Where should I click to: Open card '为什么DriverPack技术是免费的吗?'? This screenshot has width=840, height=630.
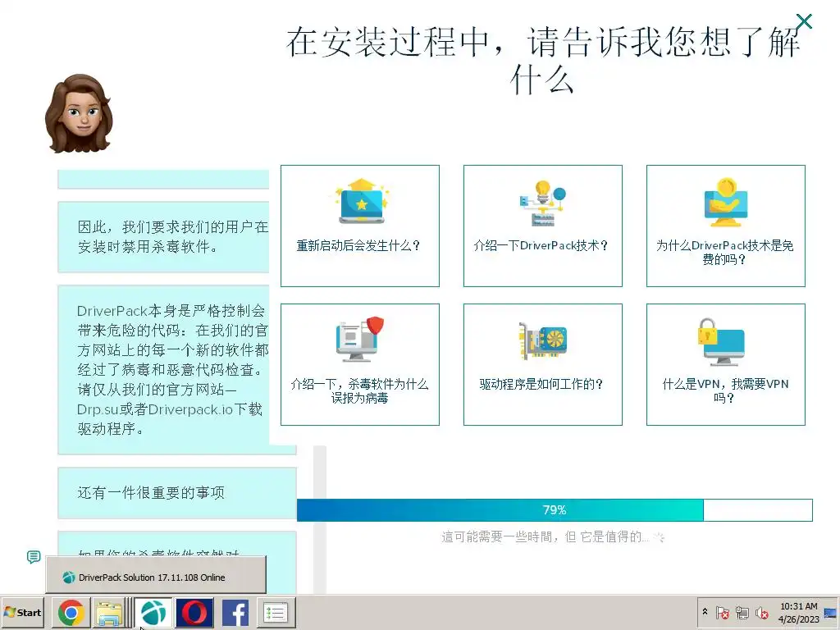point(726,226)
